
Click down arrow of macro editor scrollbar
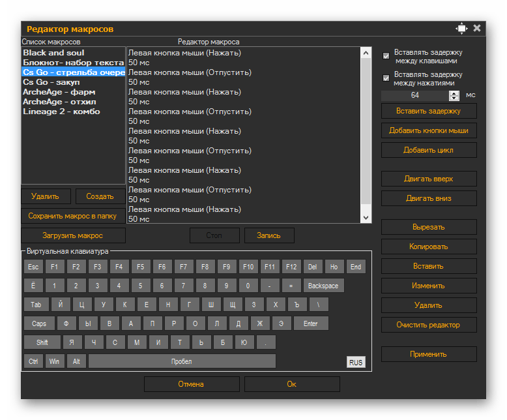pos(366,218)
